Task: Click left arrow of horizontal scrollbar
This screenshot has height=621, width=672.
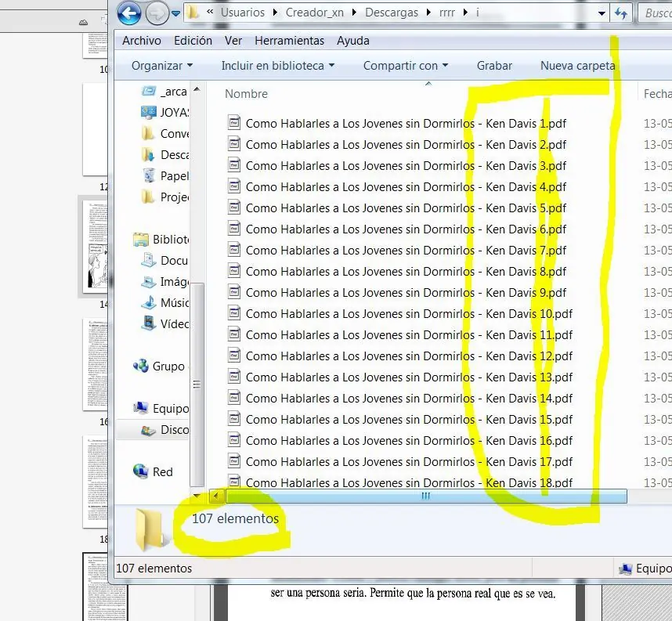Action: tap(216, 496)
